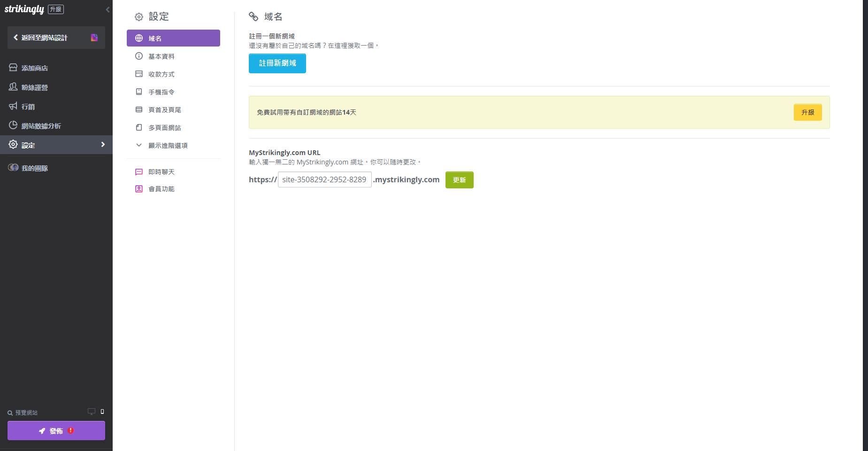Click the 網站數據分析 pie chart icon
The width and height of the screenshot is (868, 451).
(x=13, y=125)
